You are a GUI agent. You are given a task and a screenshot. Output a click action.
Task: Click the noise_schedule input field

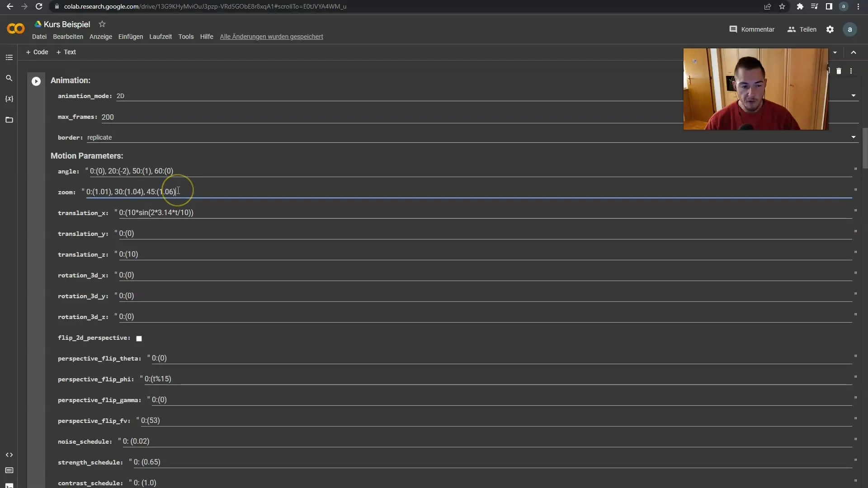pos(487,441)
